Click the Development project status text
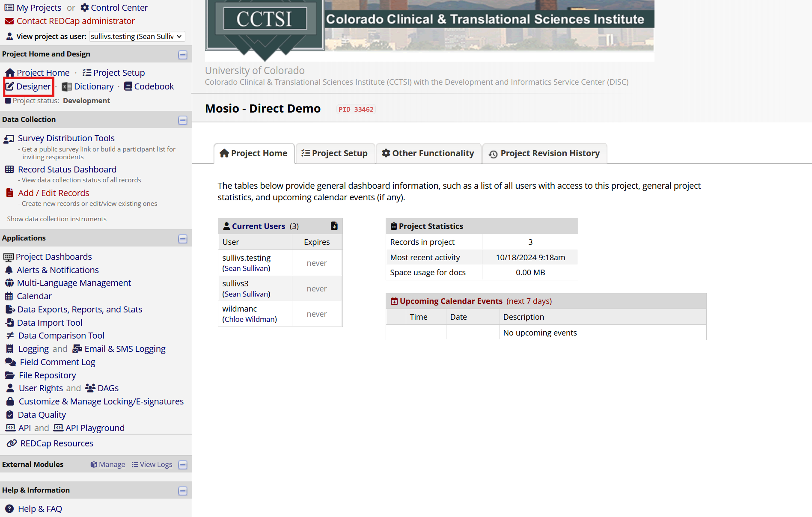 click(86, 101)
